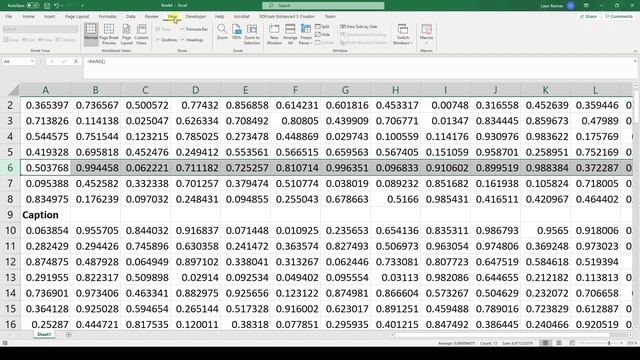Select row 6 header

[x=10, y=168]
